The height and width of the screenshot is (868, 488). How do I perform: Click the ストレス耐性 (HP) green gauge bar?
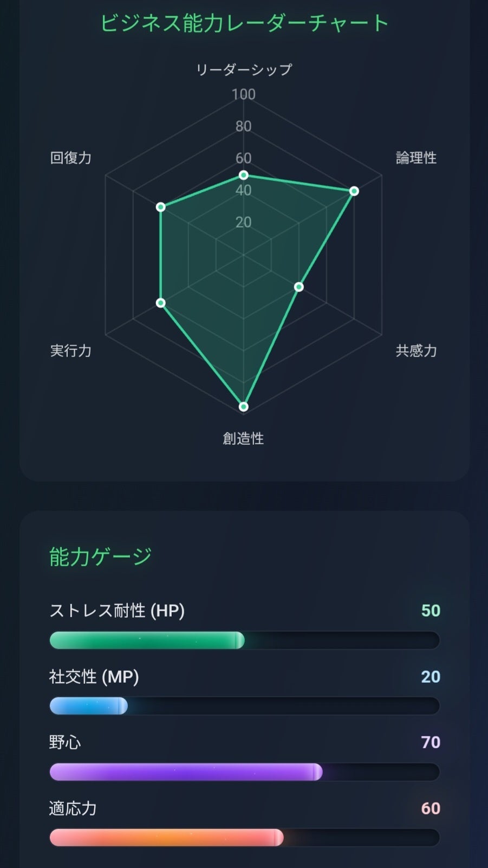pos(147,640)
